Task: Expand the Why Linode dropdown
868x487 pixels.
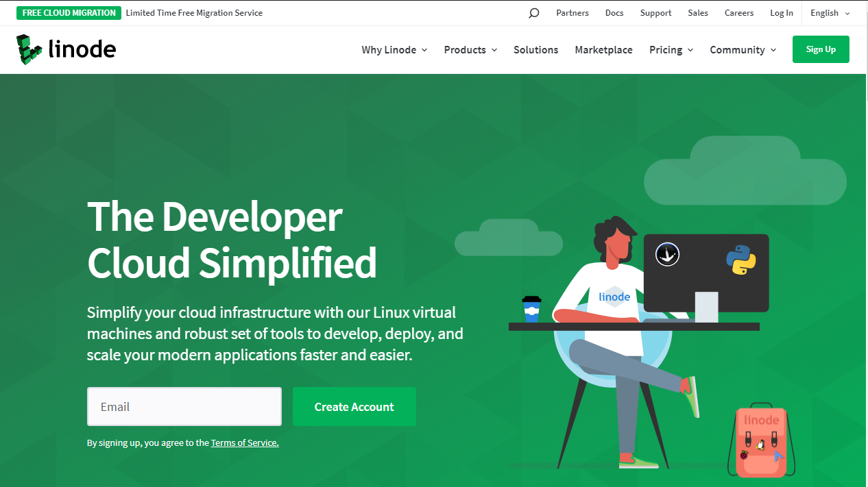Action: (394, 50)
